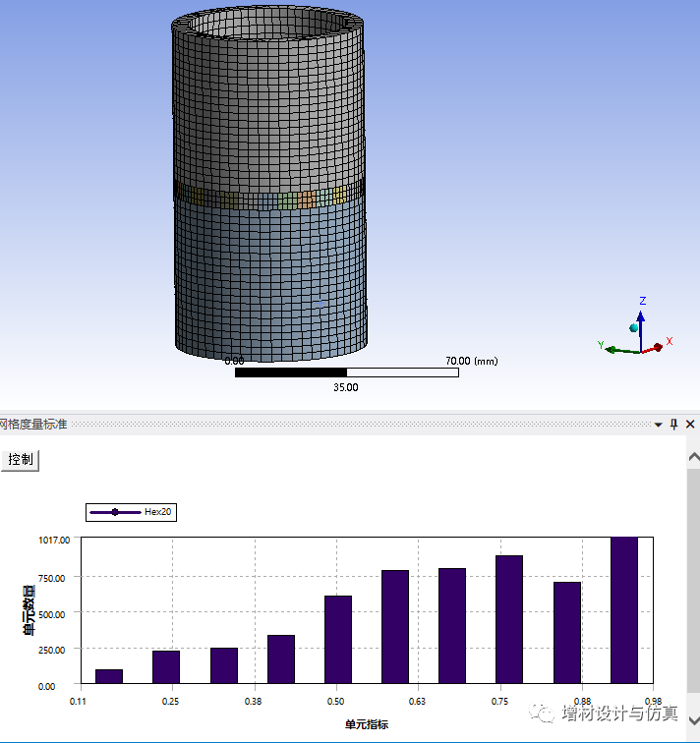Click the tallest bar near 0.98
This screenshot has width=700, height=743.
pos(624,610)
